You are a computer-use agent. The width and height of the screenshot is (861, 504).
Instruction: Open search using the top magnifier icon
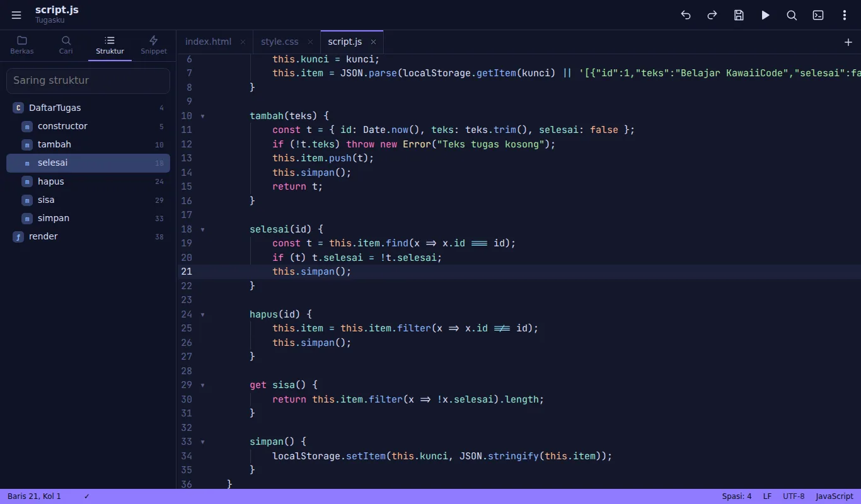click(x=792, y=15)
